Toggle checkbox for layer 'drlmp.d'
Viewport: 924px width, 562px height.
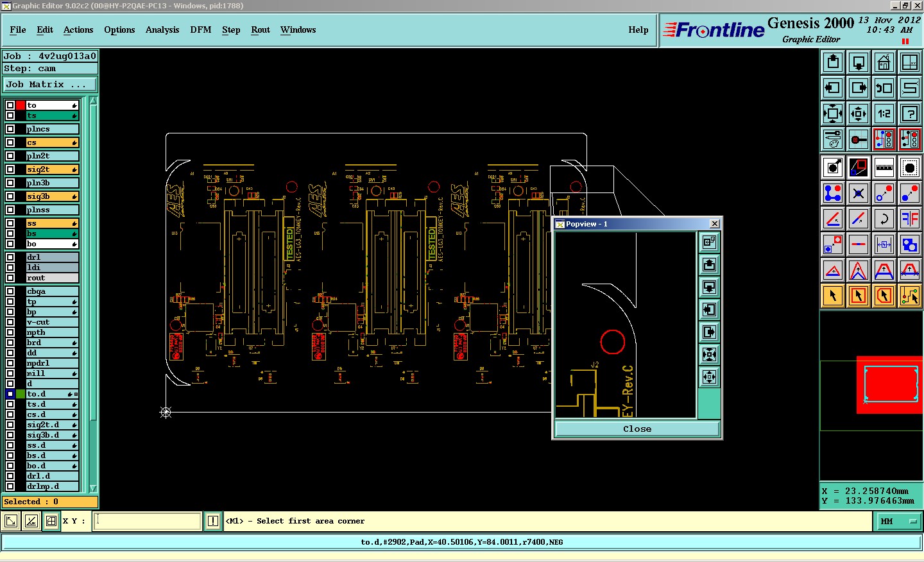coord(10,486)
